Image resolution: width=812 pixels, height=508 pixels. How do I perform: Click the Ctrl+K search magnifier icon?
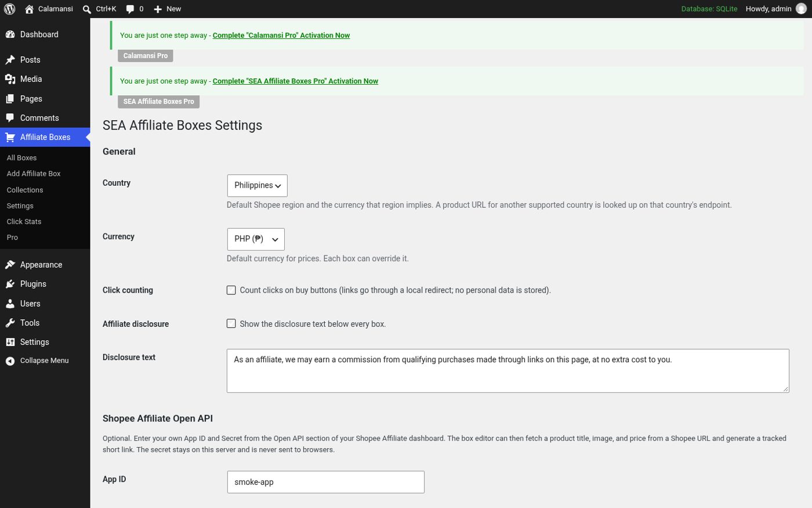tap(87, 9)
